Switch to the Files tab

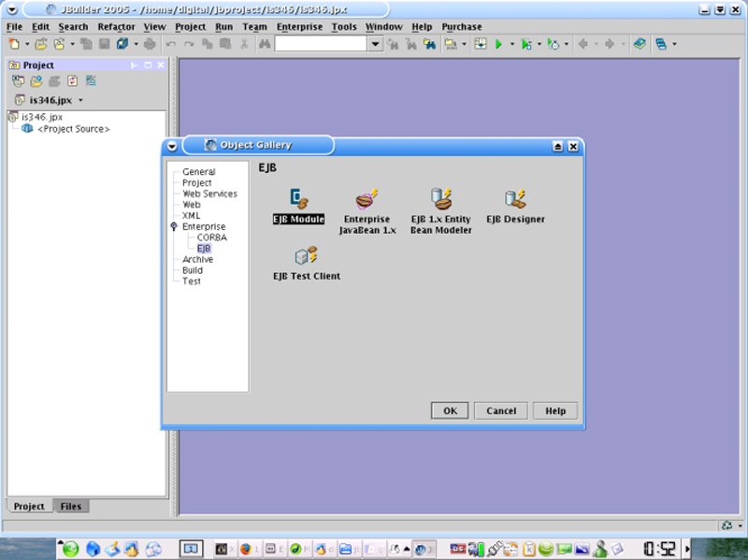point(70,506)
